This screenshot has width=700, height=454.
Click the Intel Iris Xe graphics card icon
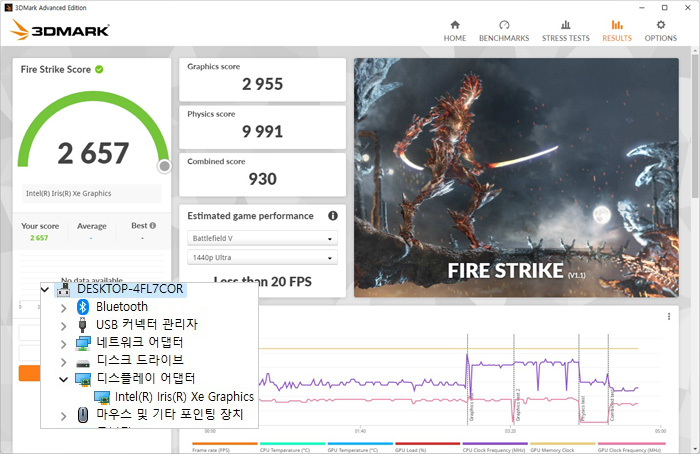click(x=102, y=397)
